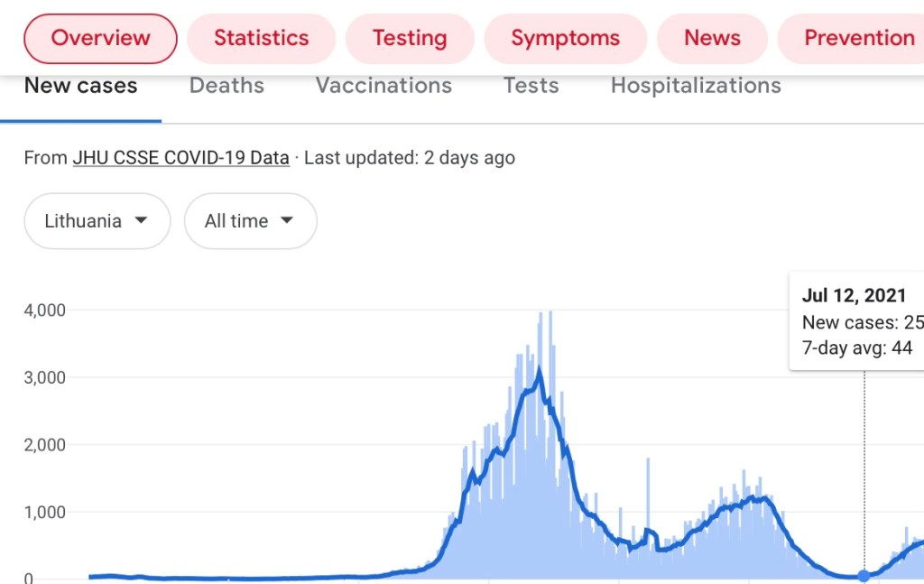The image size is (924, 584).
Task: Open the JHU CSSE COVID-19 Data link
Action: click(x=180, y=158)
